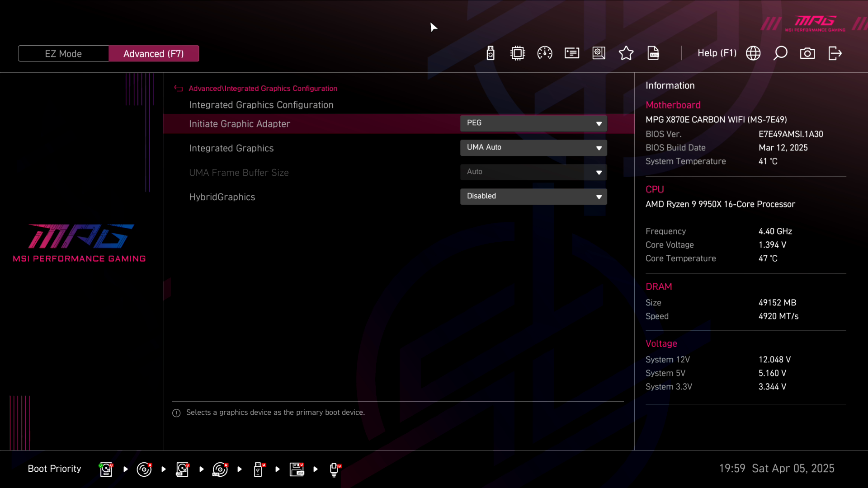
Task: Open Integrated Graphics UMA Auto dropdown
Action: click(533, 148)
